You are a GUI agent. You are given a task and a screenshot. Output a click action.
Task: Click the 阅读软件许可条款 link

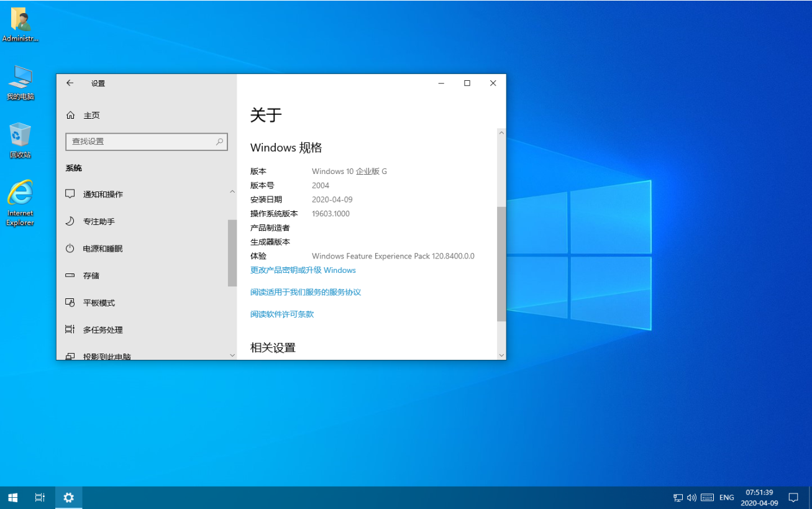pos(281,314)
